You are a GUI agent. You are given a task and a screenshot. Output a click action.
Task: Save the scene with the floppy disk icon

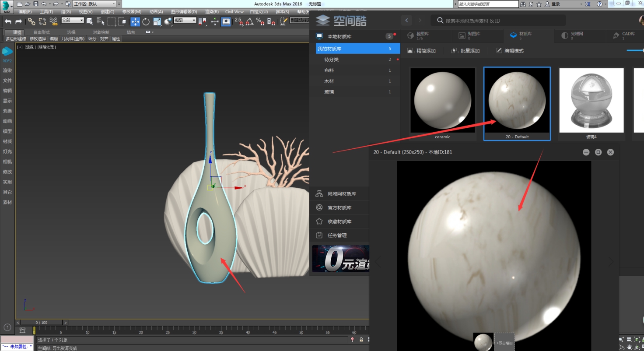point(36,4)
